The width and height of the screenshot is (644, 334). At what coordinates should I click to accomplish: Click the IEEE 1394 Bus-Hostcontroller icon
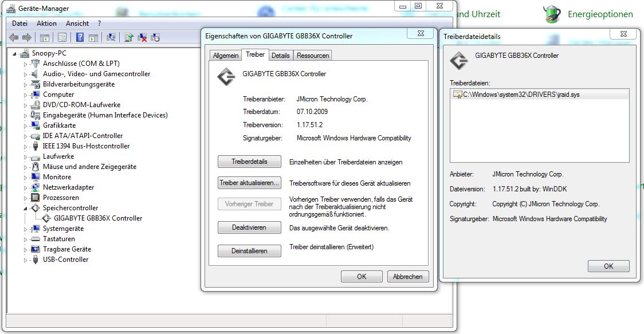click(36, 146)
